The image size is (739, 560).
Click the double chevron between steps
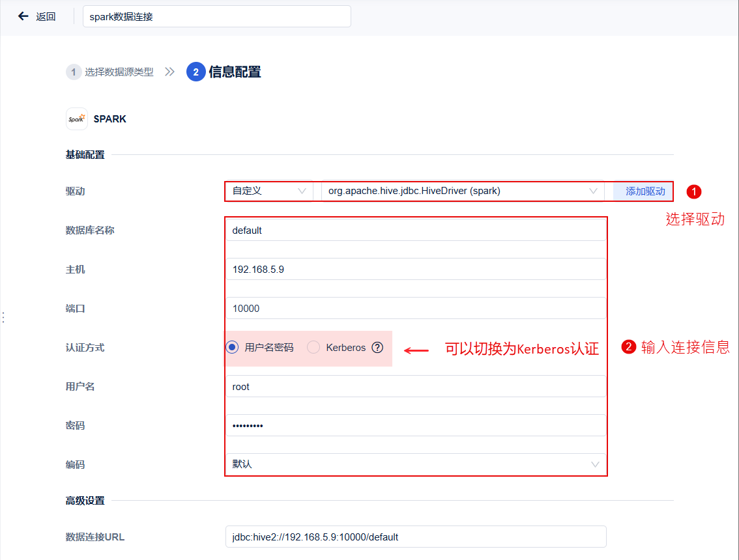coord(169,72)
